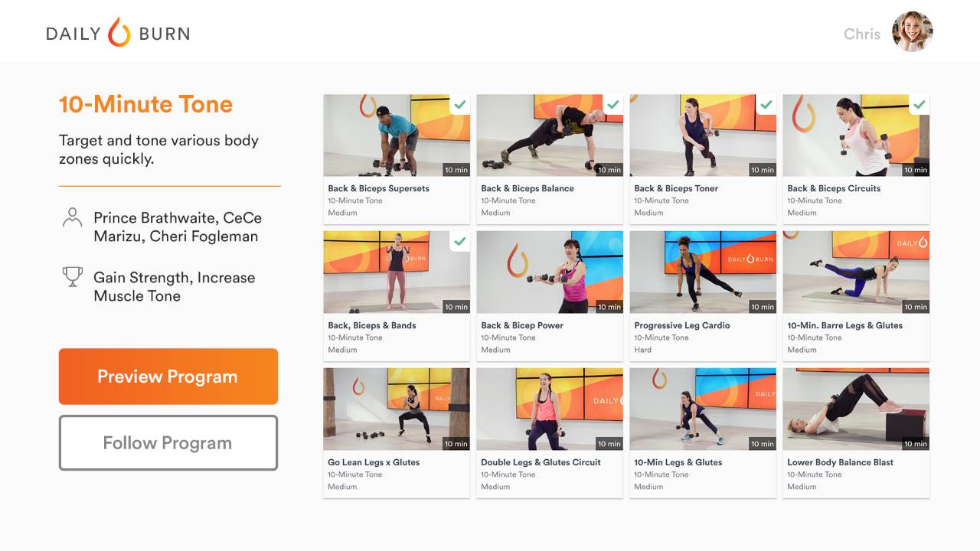Click the trainer person icon

(x=72, y=217)
